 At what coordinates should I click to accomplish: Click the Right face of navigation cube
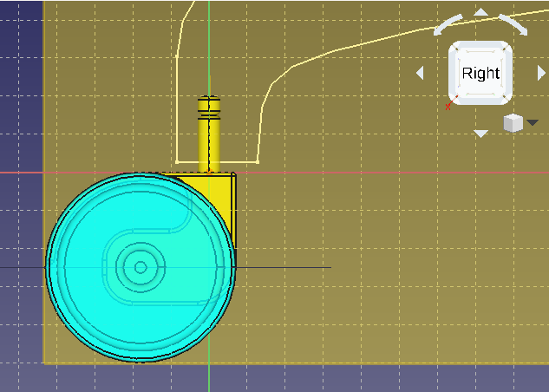click(480, 74)
